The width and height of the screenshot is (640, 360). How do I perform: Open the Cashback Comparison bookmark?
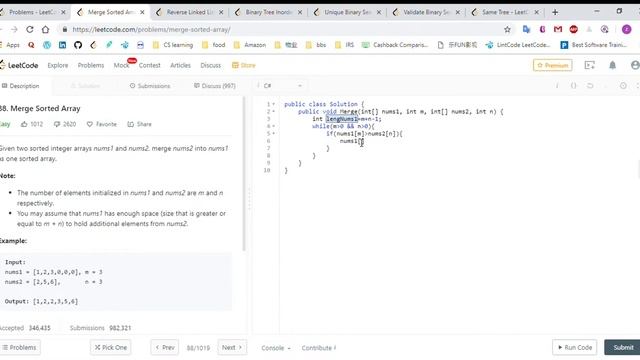tap(395, 45)
